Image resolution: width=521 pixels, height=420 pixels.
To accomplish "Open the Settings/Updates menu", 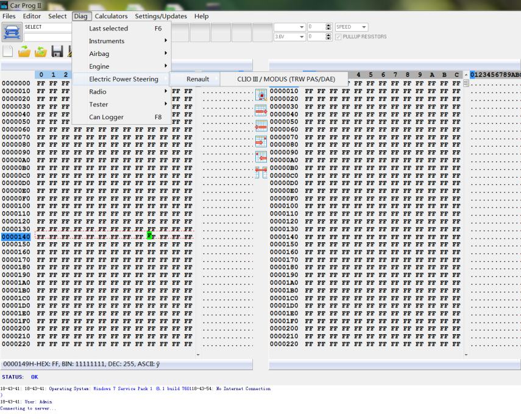I will (161, 16).
